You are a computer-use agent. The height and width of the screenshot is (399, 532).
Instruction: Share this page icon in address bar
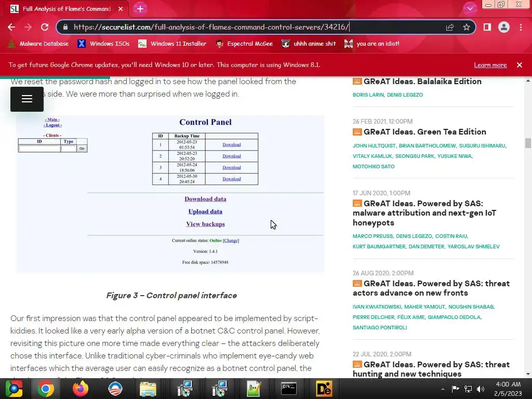pyautogui.click(x=450, y=27)
